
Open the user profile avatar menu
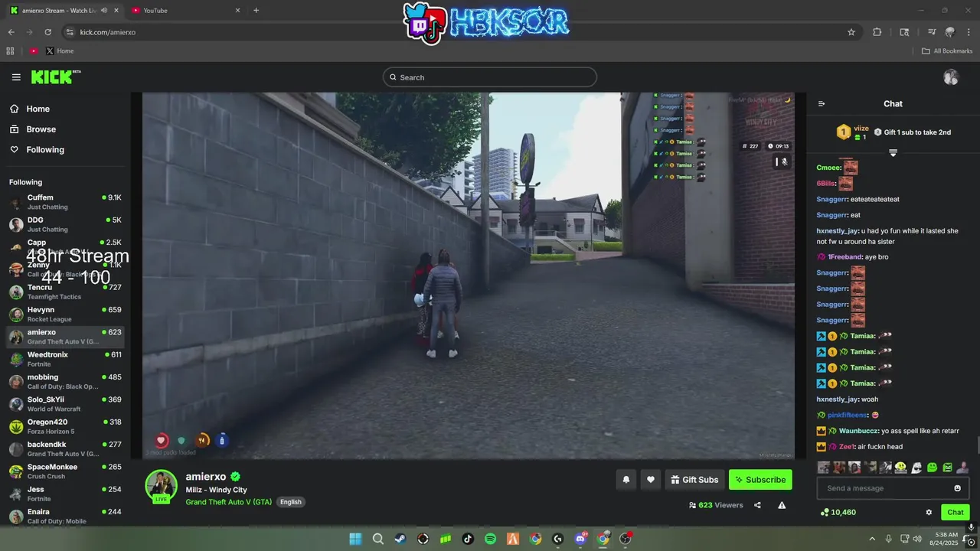coord(951,77)
